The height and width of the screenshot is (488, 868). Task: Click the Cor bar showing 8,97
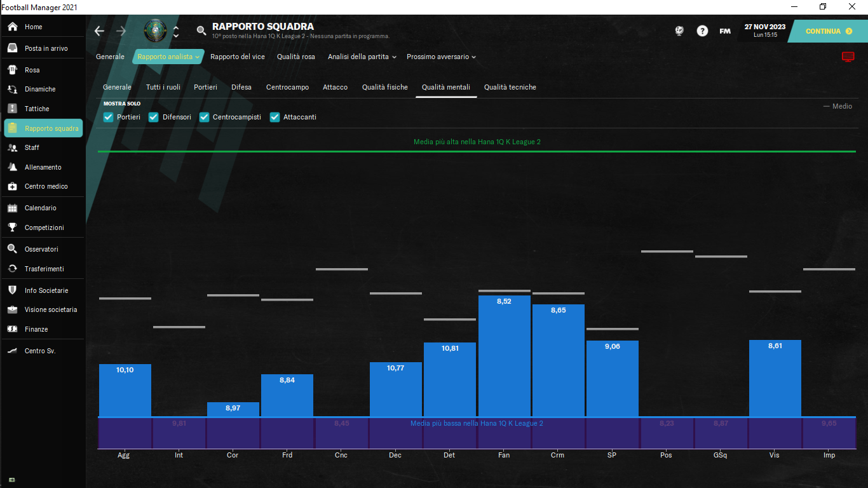(233, 410)
